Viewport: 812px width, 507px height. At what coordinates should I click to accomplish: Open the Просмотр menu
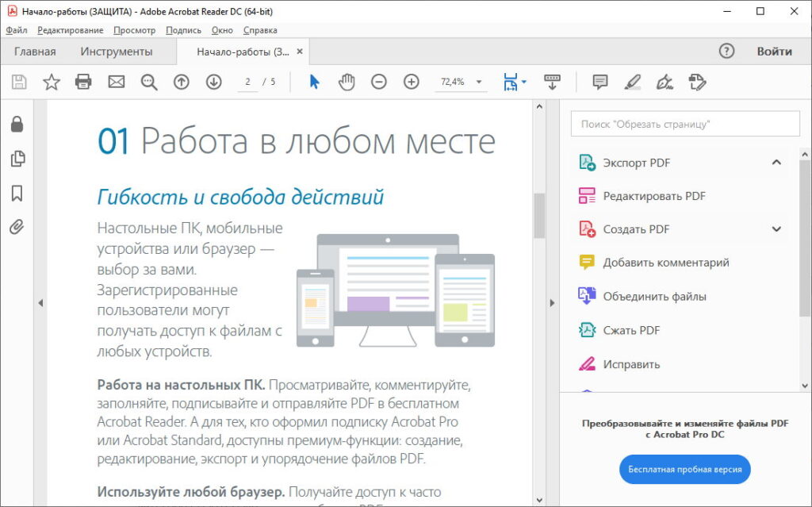135,30
